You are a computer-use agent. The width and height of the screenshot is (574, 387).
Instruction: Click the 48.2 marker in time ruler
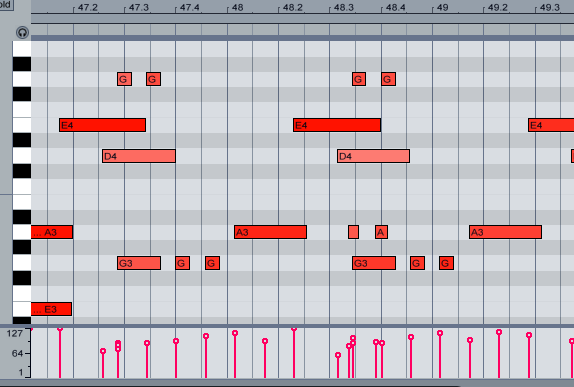293,7
